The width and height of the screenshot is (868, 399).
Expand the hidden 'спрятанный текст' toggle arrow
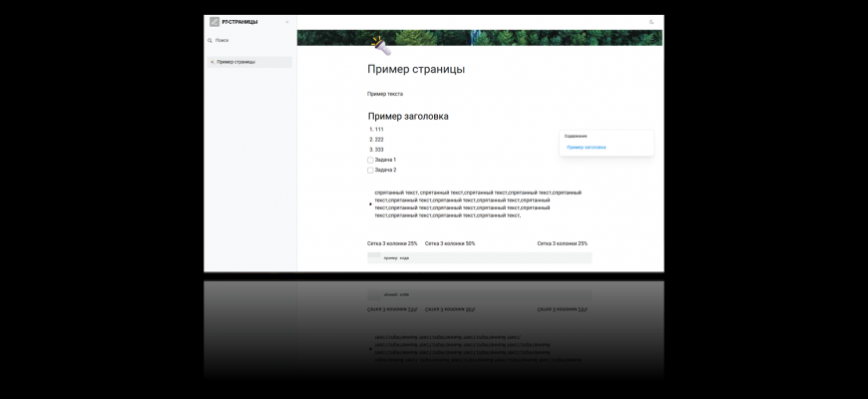[x=370, y=204]
